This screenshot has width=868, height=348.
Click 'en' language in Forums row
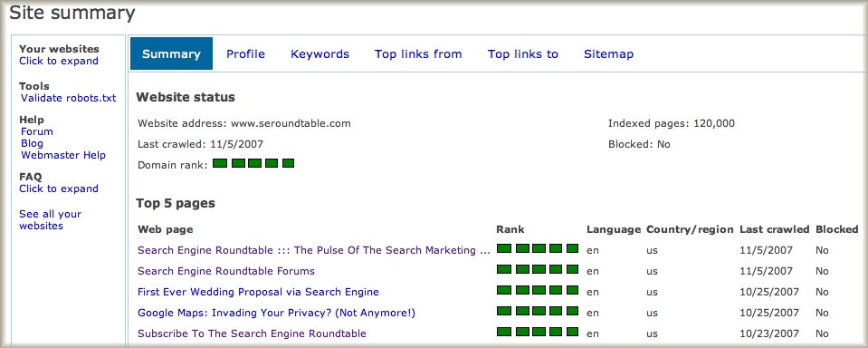click(593, 272)
